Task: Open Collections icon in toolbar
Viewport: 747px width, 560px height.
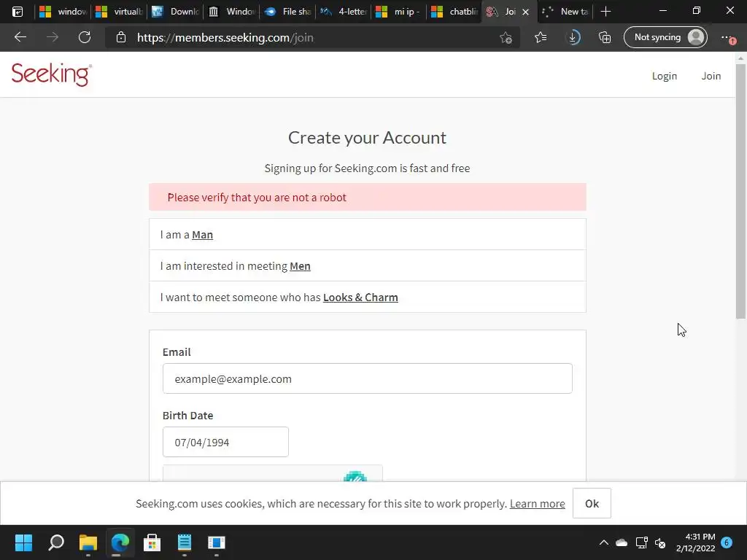Action: pyautogui.click(x=605, y=37)
